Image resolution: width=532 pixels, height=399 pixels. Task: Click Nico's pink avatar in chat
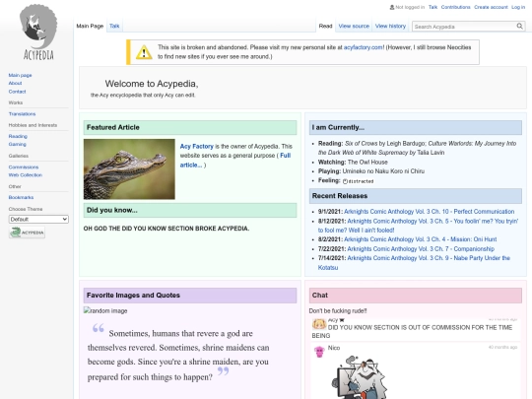(319, 352)
